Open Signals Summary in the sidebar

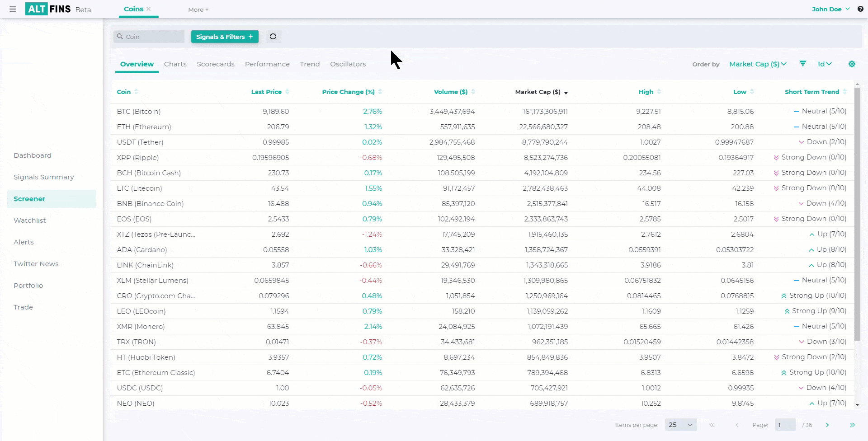(44, 177)
